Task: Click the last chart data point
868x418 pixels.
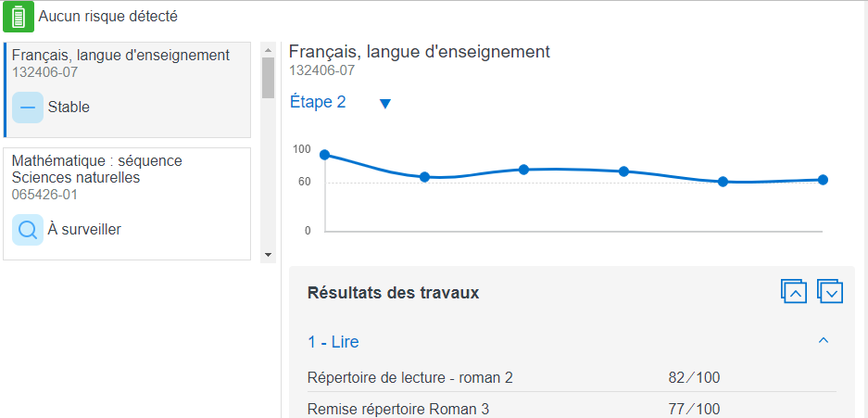Action: (823, 180)
